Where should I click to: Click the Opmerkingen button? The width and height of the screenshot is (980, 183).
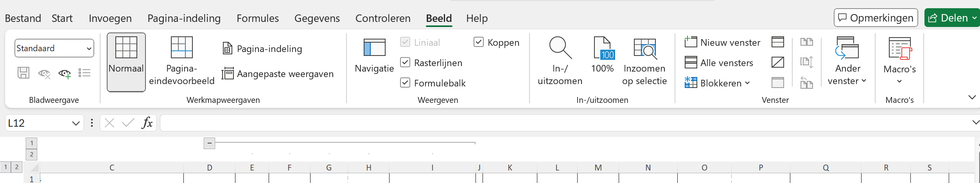point(876,18)
